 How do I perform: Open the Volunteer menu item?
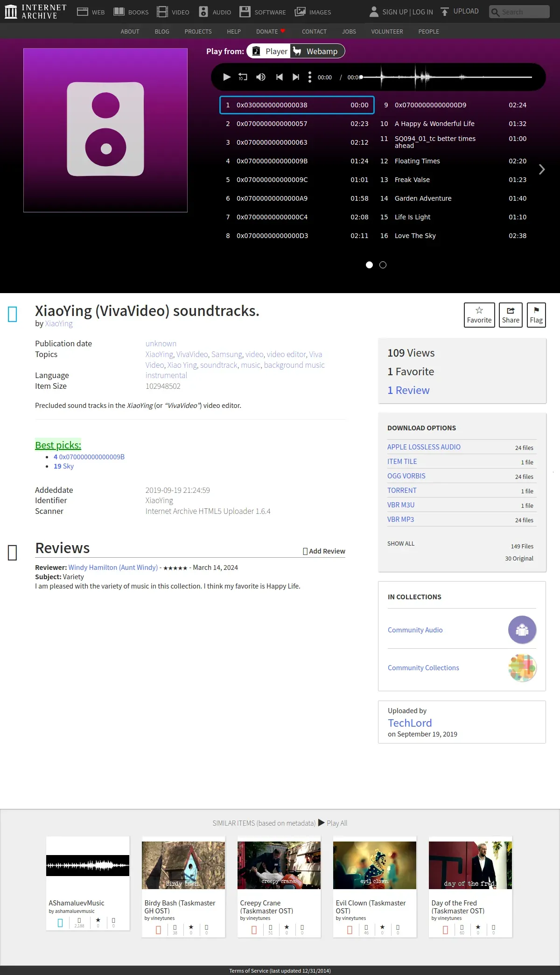pyautogui.click(x=387, y=31)
